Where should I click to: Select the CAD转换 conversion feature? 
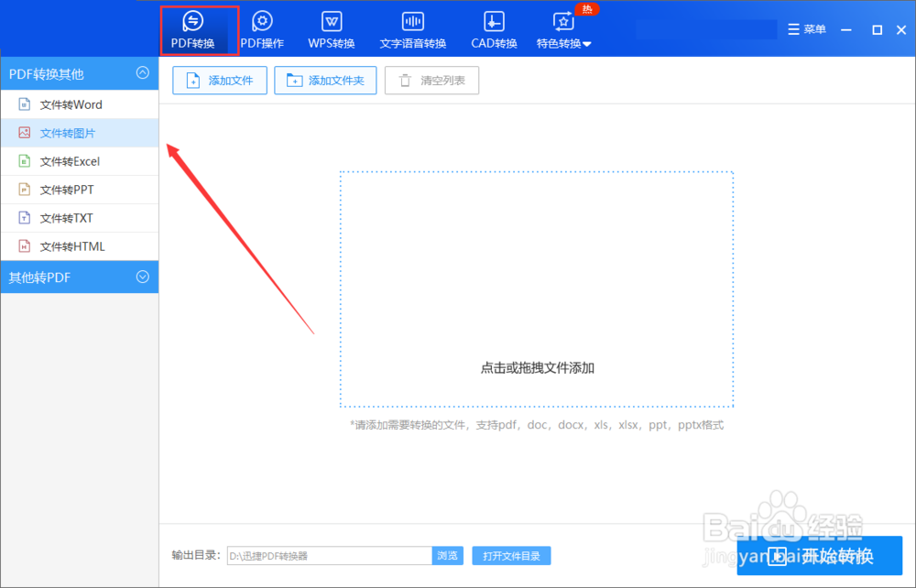493,27
